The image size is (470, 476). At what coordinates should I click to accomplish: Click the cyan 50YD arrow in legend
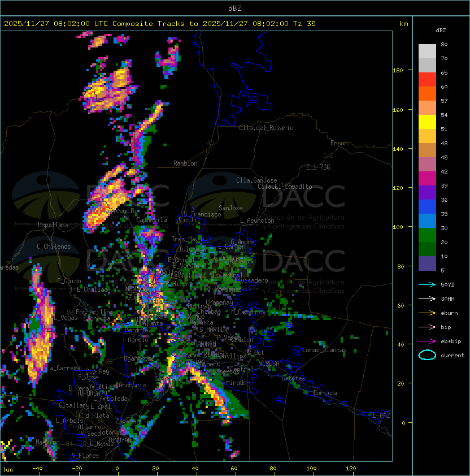[x=427, y=284]
